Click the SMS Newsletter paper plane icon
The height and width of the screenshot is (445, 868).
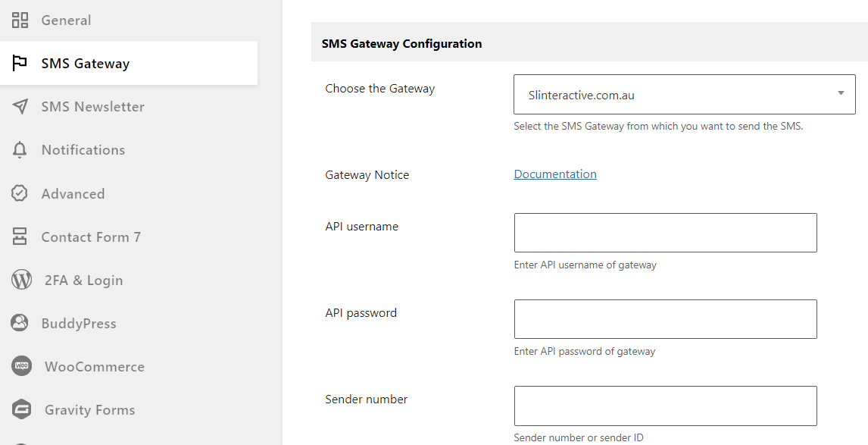click(x=20, y=106)
